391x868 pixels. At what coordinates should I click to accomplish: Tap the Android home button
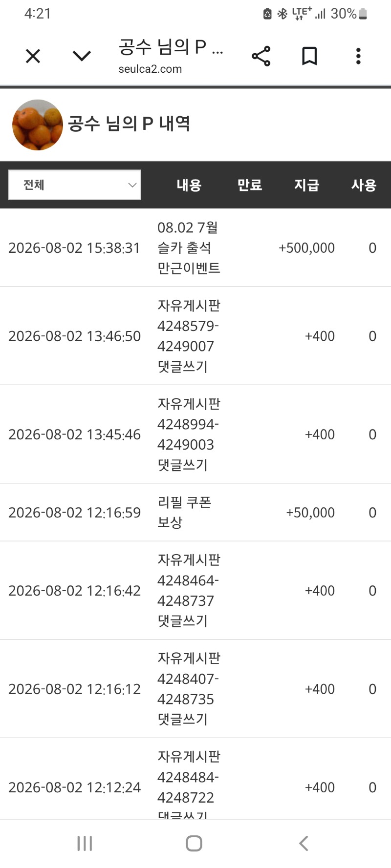click(194, 843)
